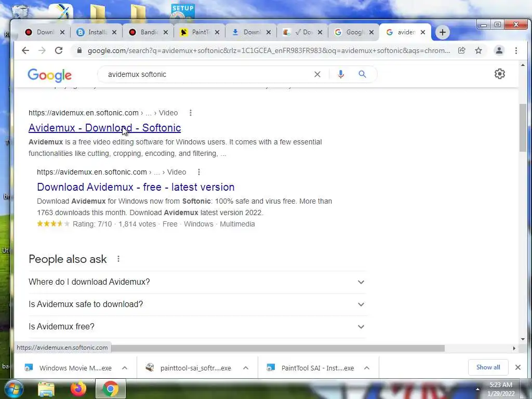Focus the address bar URL
Viewport: 532px width, 399px height.
click(269, 50)
